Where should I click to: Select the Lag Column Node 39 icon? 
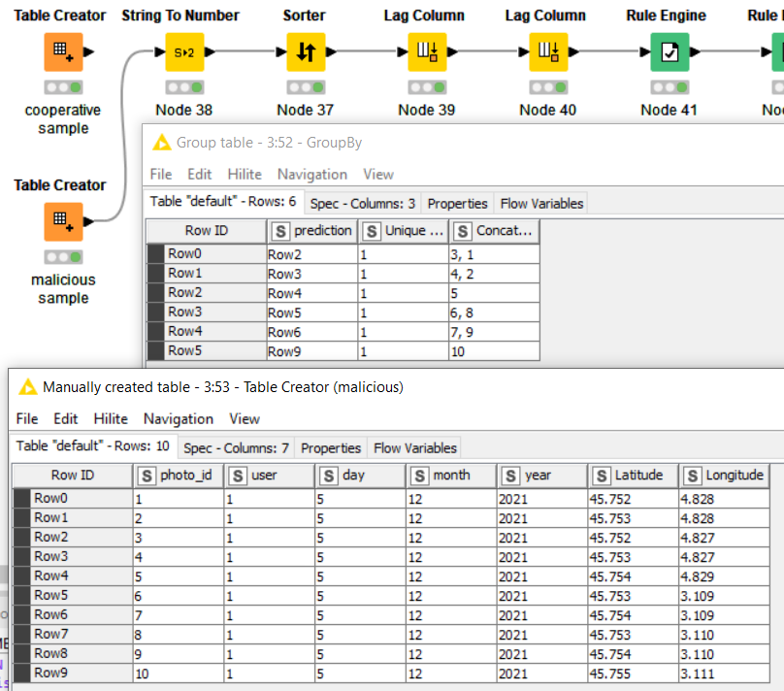426,52
